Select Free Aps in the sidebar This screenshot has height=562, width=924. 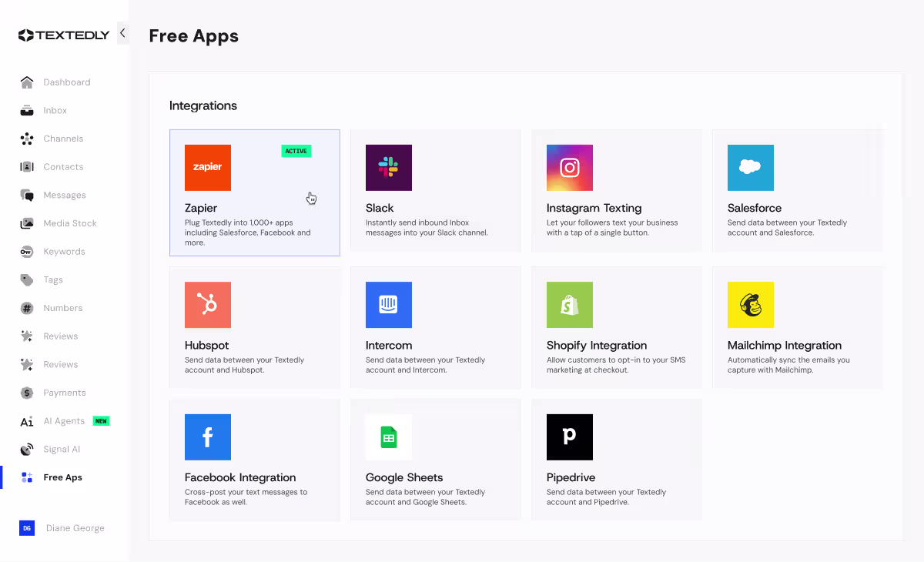(x=63, y=477)
